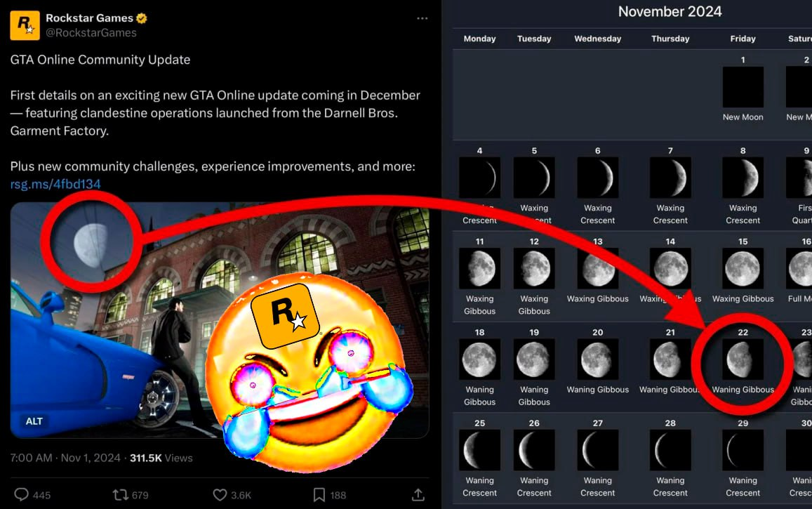
Task: Open the Rockstar Games profile avatar
Action: [x=25, y=25]
